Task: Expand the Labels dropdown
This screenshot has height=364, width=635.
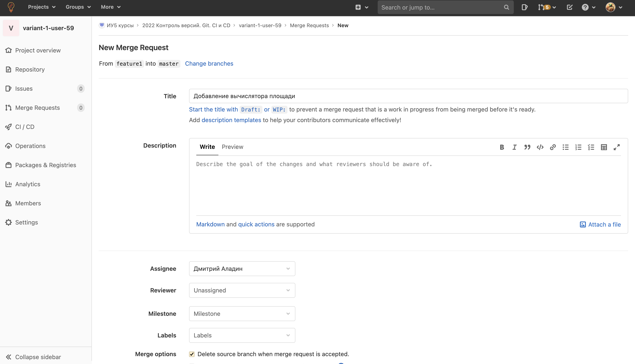Action: point(242,335)
